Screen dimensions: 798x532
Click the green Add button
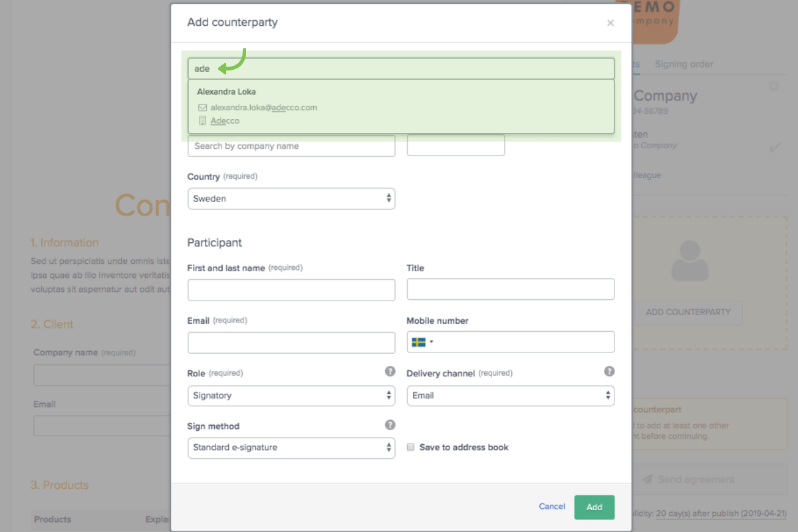(x=595, y=507)
